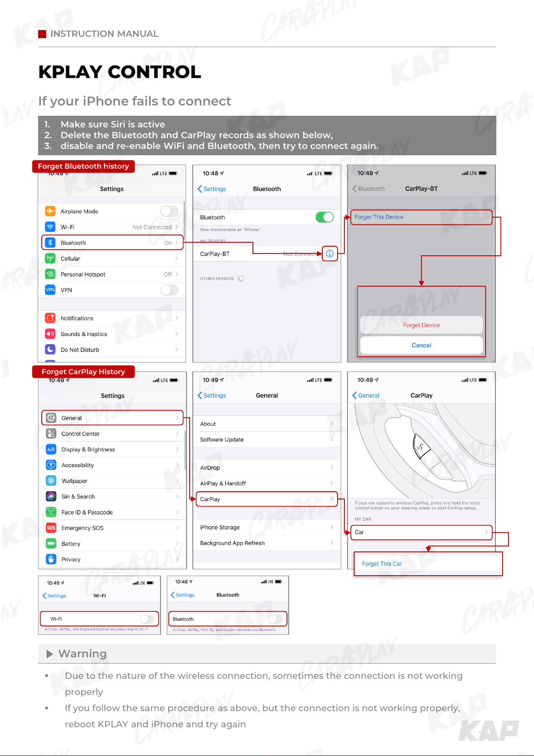Confirm with the red Forget Device button

tap(421, 325)
